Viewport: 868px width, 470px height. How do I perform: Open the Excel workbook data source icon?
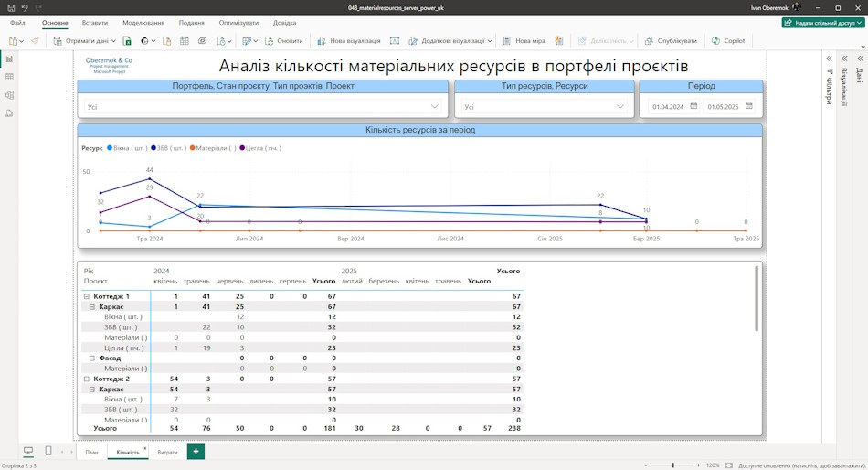point(127,41)
